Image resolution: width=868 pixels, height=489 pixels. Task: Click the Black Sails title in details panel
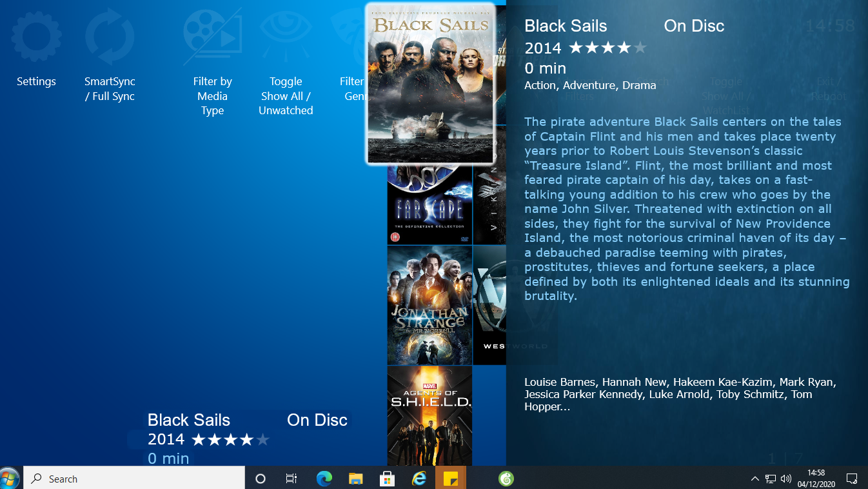pyautogui.click(x=566, y=26)
